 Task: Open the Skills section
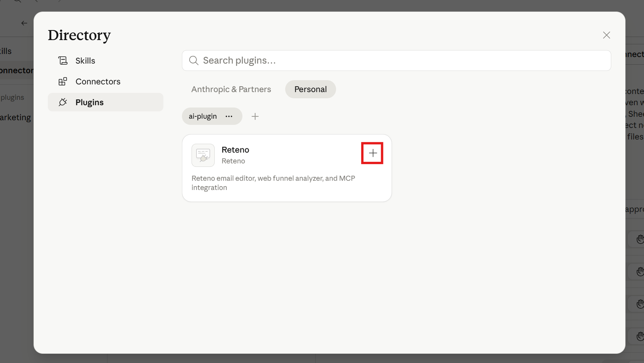(x=106, y=61)
